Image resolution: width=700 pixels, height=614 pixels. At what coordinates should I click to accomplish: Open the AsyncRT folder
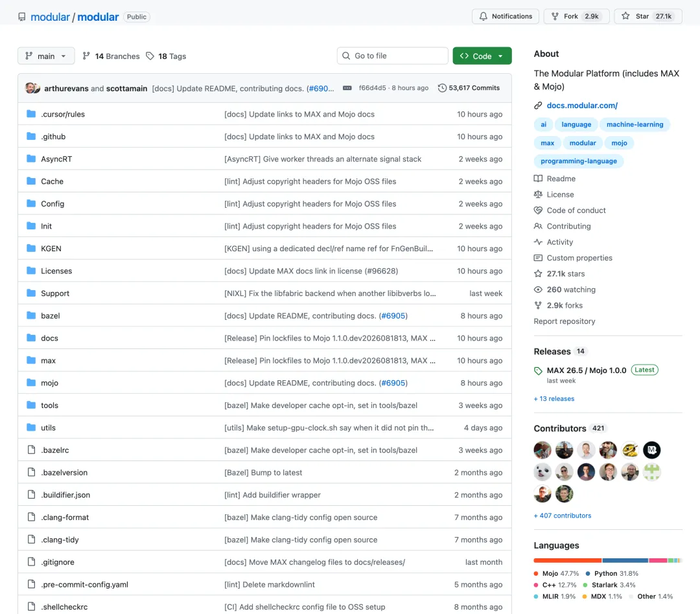pos(56,159)
